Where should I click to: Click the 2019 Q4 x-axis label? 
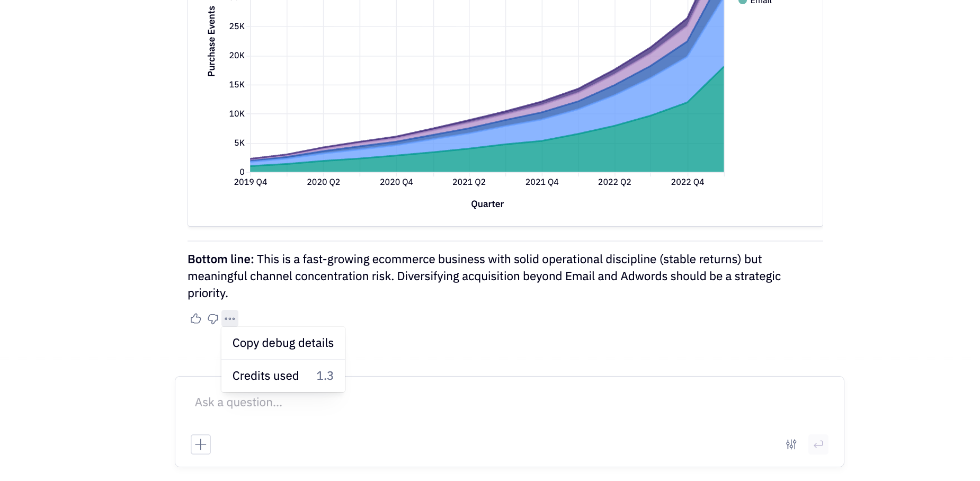[x=251, y=182]
